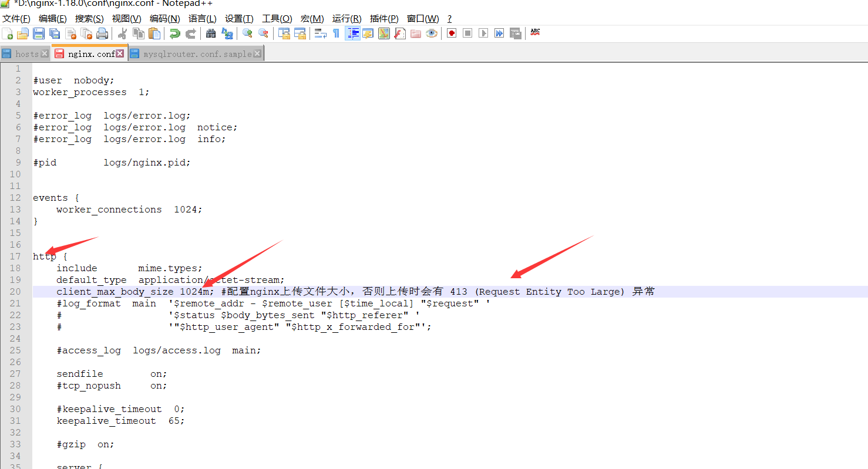Enable synchronized vertical scrolling icon
This screenshot has height=469, width=868.
(284, 33)
